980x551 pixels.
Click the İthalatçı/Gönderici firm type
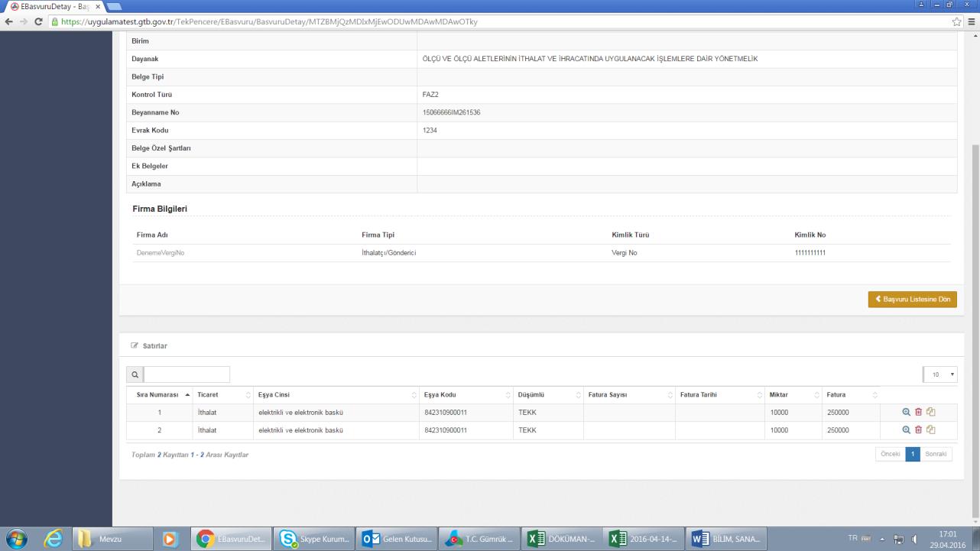388,252
